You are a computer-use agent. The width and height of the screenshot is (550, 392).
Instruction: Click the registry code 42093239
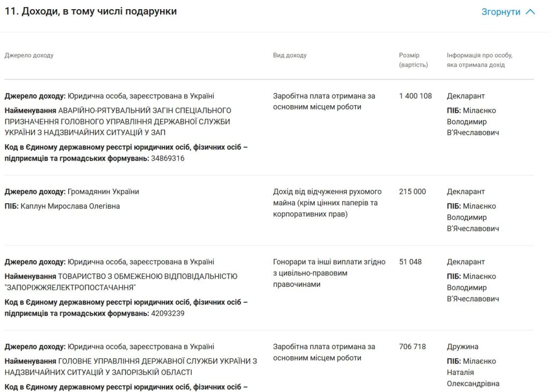tap(168, 313)
